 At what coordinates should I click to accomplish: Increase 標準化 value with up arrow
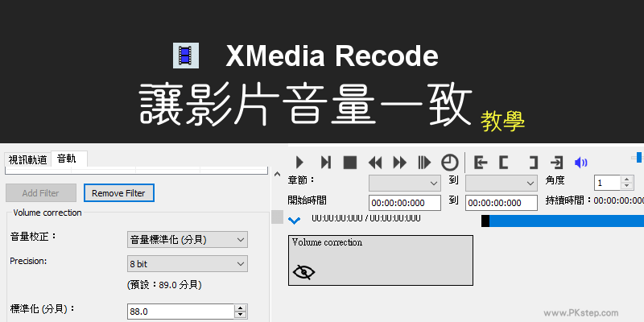241,308
